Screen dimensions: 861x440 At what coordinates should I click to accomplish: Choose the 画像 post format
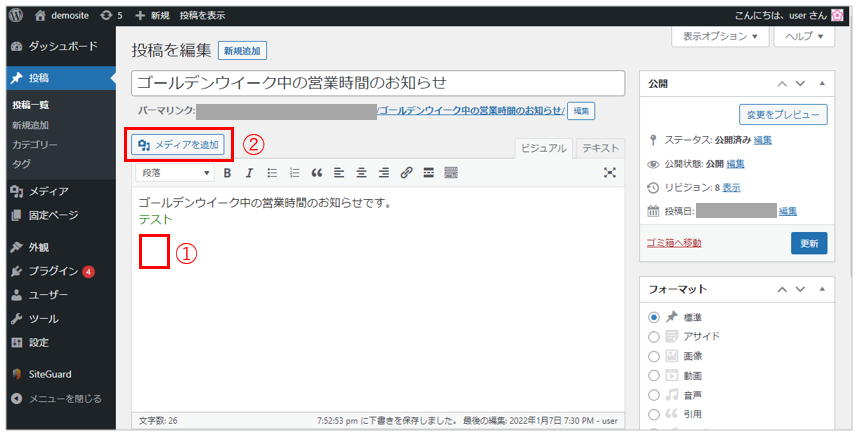click(654, 356)
